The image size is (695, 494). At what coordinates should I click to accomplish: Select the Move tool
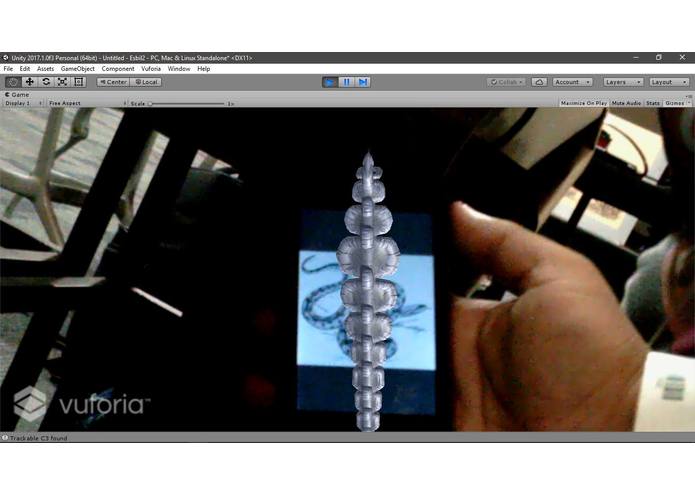(x=29, y=82)
